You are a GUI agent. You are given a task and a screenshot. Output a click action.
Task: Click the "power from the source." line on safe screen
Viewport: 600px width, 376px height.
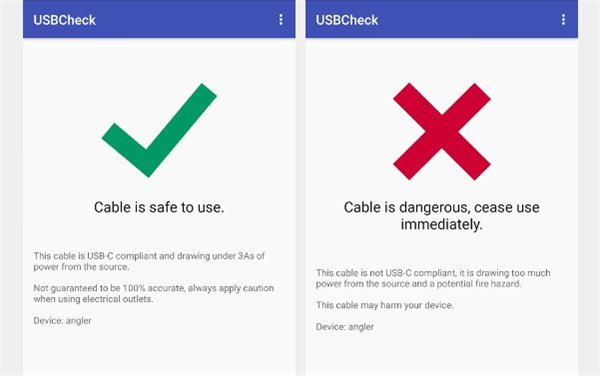click(x=81, y=267)
